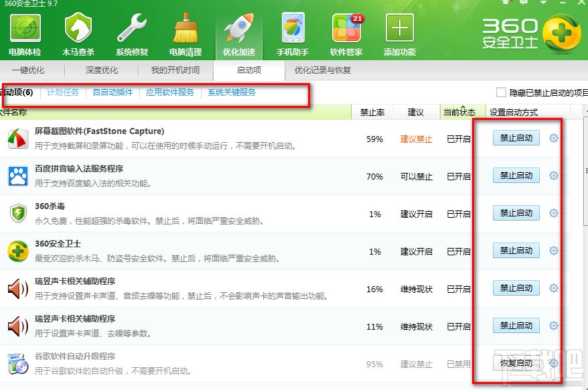This screenshot has height=390, width=588.
Task: Open gear settings for 百度拼音输入法 row
Action: (553, 176)
